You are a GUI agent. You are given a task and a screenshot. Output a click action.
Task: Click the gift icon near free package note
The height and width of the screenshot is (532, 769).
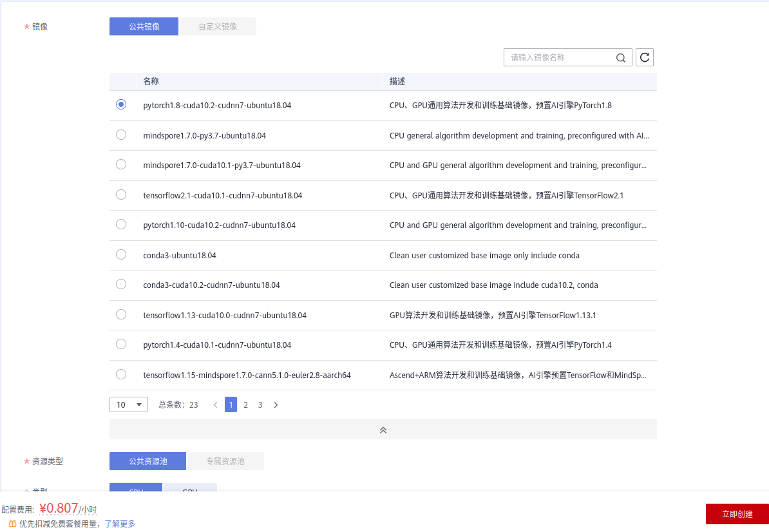click(x=12, y=524)
